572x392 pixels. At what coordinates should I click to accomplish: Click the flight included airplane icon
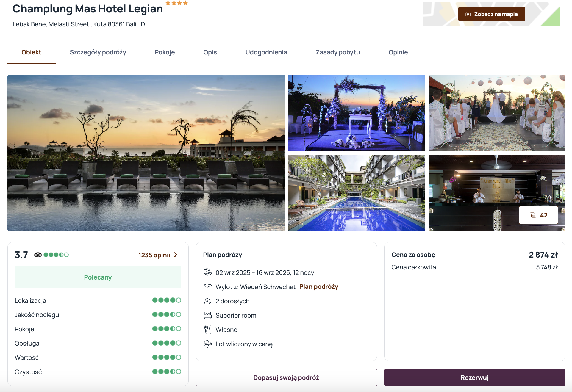[x=207, y=344]
